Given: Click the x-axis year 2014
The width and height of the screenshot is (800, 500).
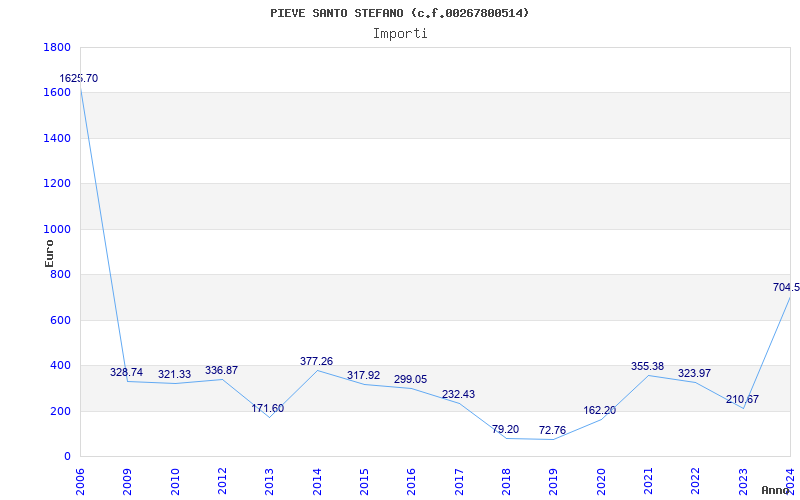Looking at the screenshot, I should coord(317,482).
